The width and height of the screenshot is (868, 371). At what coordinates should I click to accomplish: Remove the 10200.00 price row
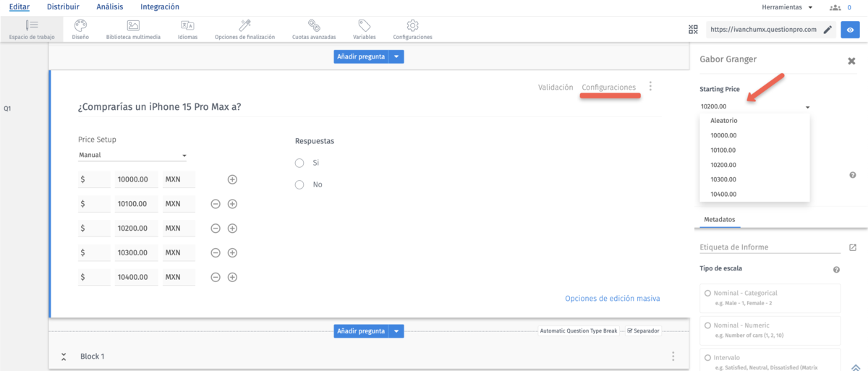(x=215, y=229)
